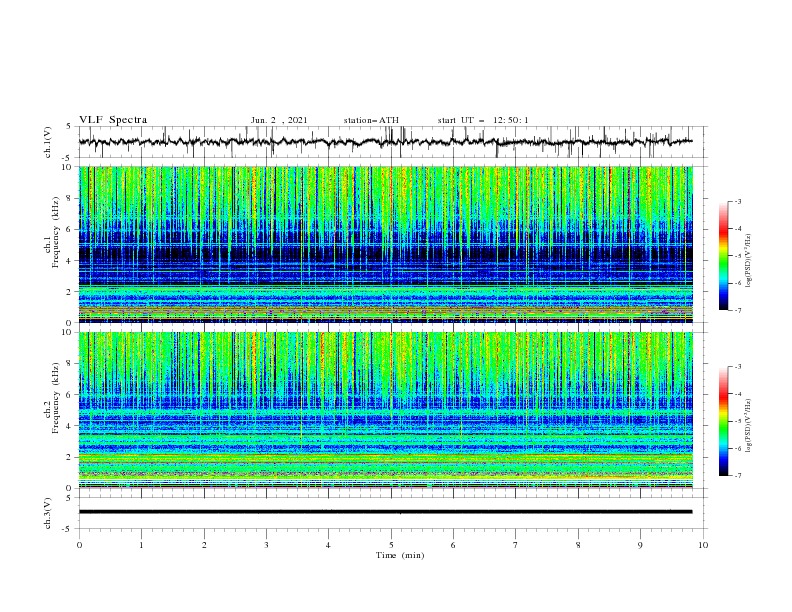792x612 pixels.
Task: Click time axis tick label "5"
Action: pyautogui.click(x=391, y=545)
